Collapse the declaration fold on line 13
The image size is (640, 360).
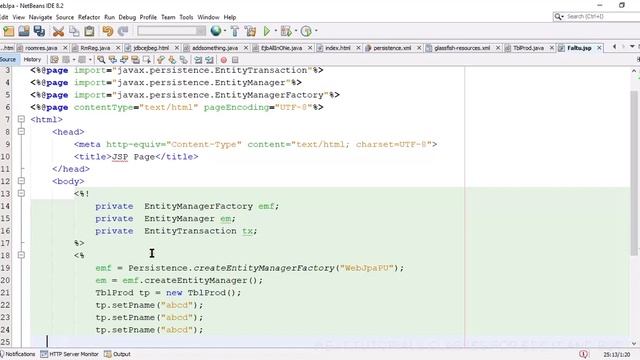click(21, 193)
